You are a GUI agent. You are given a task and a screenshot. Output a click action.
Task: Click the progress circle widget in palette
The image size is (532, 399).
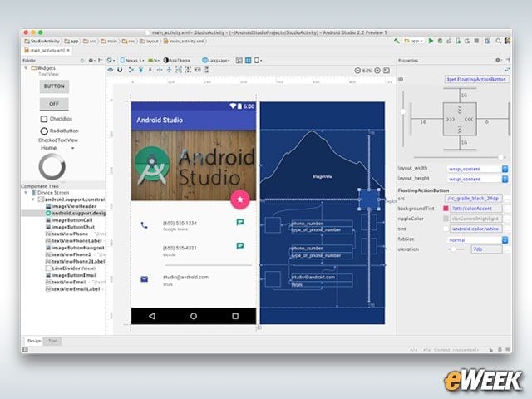(52, 166)
